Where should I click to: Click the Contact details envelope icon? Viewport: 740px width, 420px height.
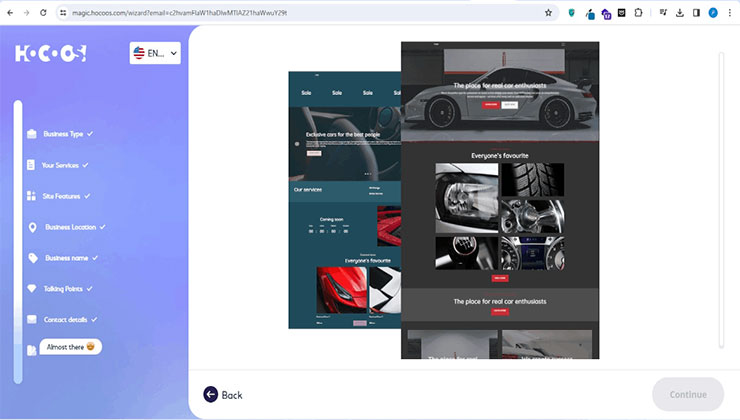(32, 319)
